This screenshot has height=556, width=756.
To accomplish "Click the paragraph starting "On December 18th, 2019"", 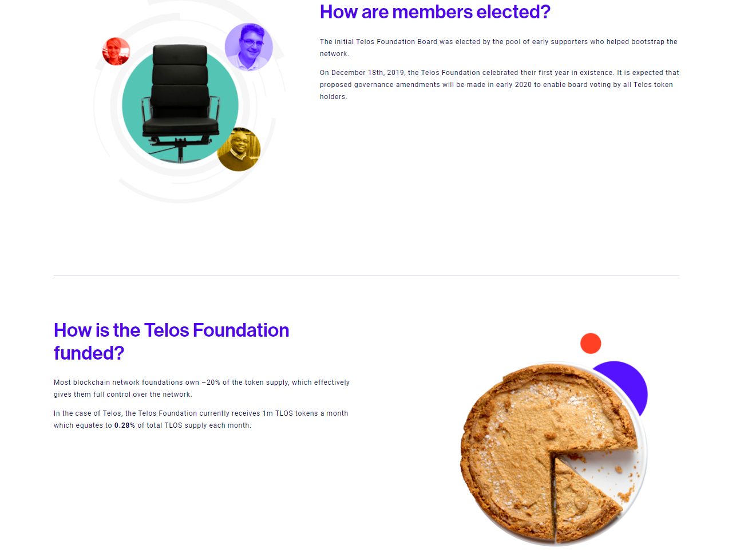I will click(499, 85).
